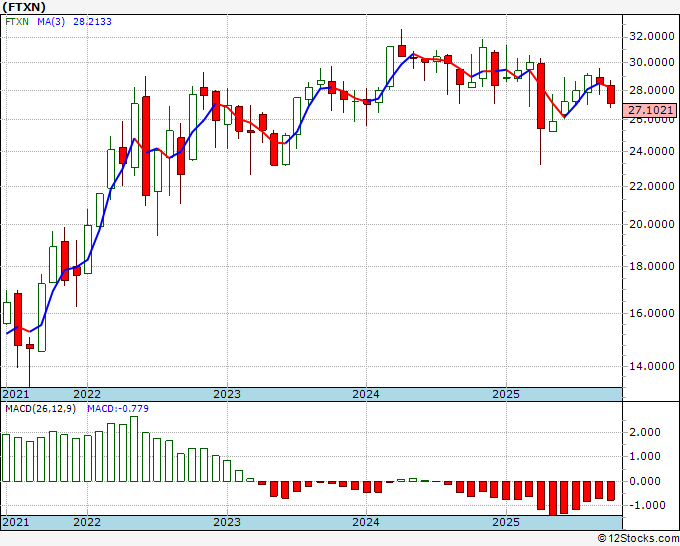Click the 0.000 MACD axis label
This screenshot has height=546, width=680.
(645, 481)
